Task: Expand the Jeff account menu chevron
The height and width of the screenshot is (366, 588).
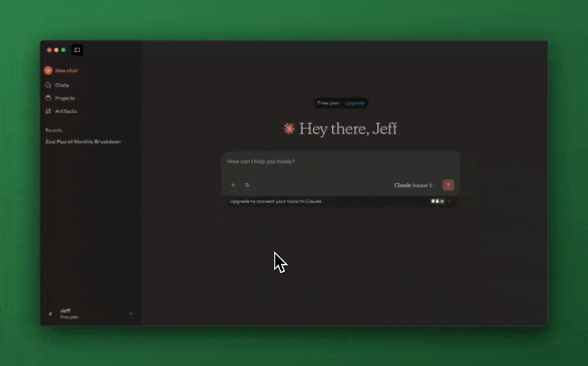Action: pos(131,313)
